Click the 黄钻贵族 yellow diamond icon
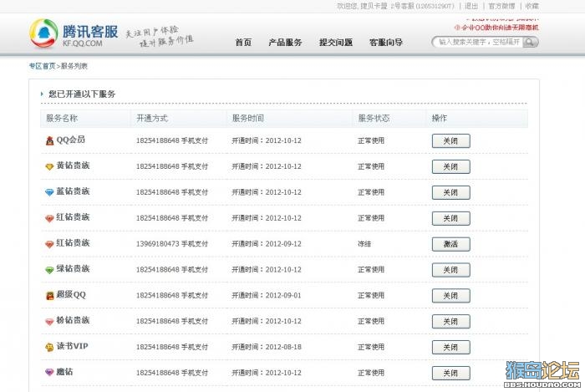 click(49, 166)
